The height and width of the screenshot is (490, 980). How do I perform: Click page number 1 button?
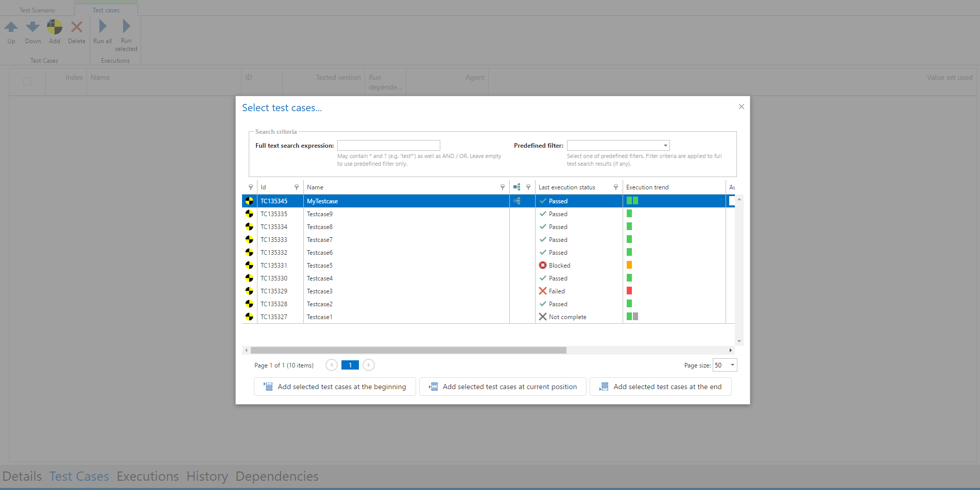coord(350,365)
